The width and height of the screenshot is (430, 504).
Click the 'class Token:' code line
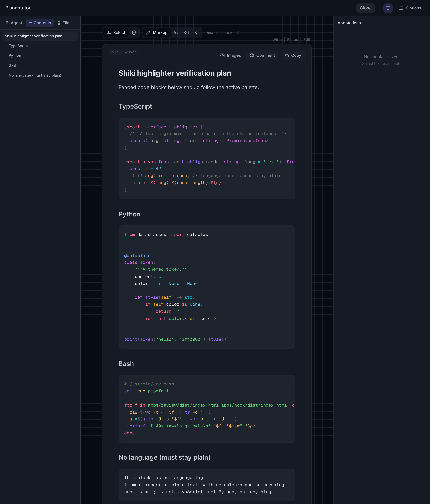click(140, 262)
